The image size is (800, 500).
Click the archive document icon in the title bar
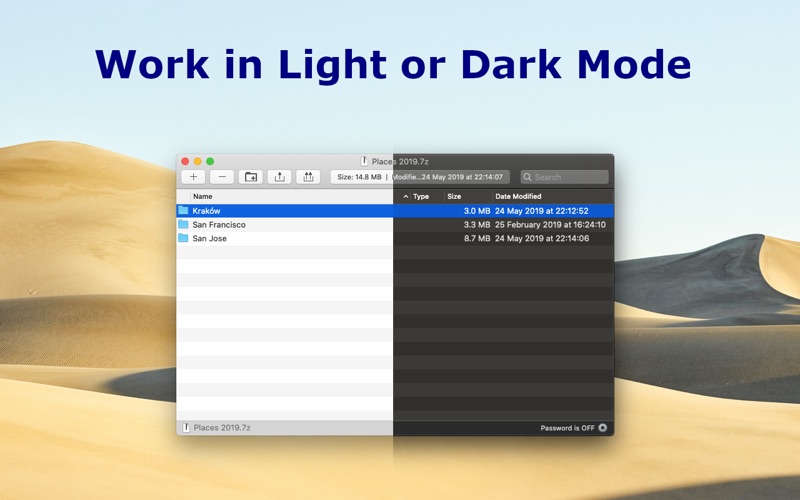pos(364,161)
